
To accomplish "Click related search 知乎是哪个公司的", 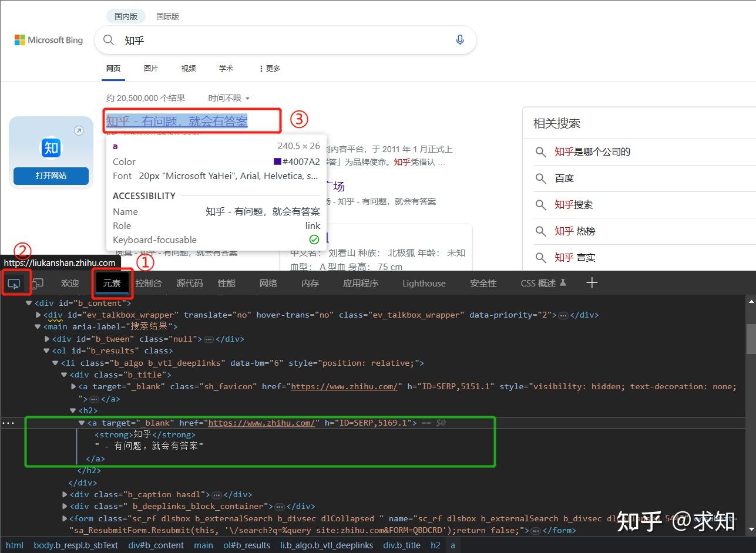I will pos(592,151).
